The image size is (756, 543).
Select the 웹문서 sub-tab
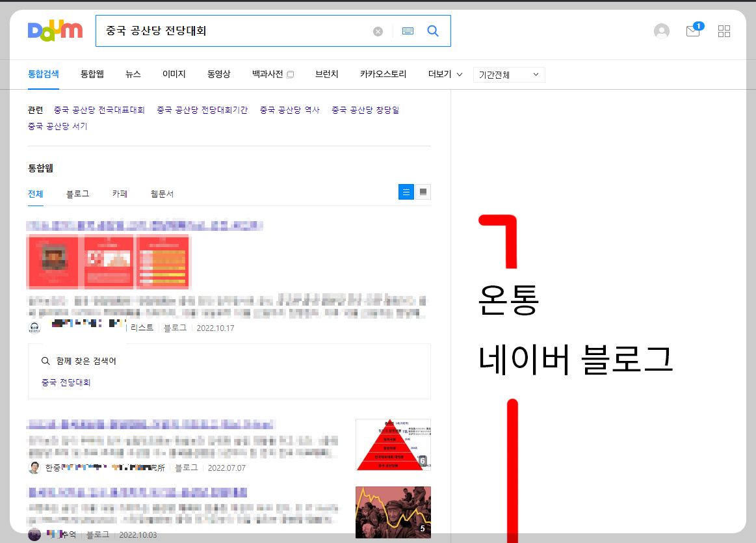pos(162,194)
